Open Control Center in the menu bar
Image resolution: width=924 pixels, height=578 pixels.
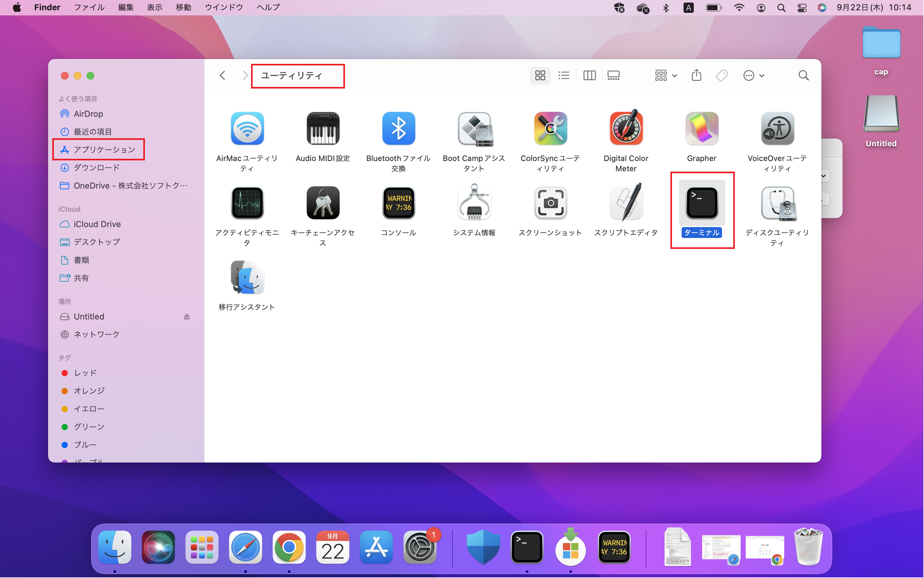click(x=802, y=8)
